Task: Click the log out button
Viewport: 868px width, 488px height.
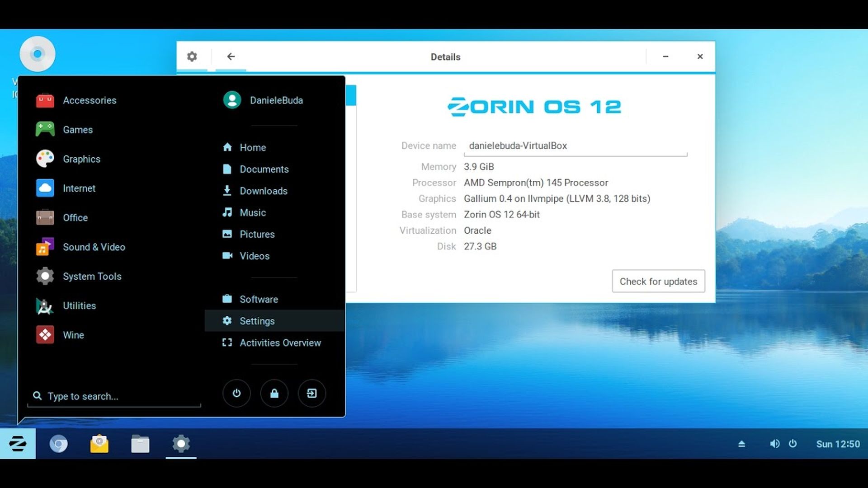Action: coord(312,393)
